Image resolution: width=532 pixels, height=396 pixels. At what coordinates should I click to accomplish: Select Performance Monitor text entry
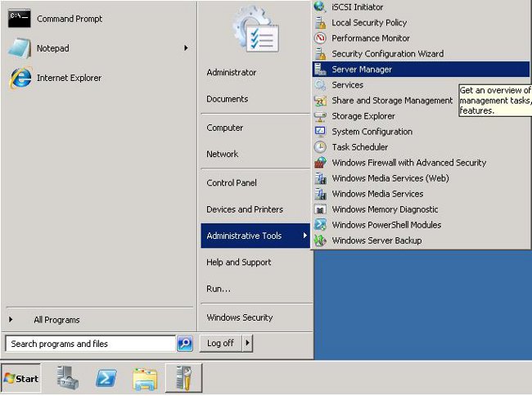click(371, 38)
